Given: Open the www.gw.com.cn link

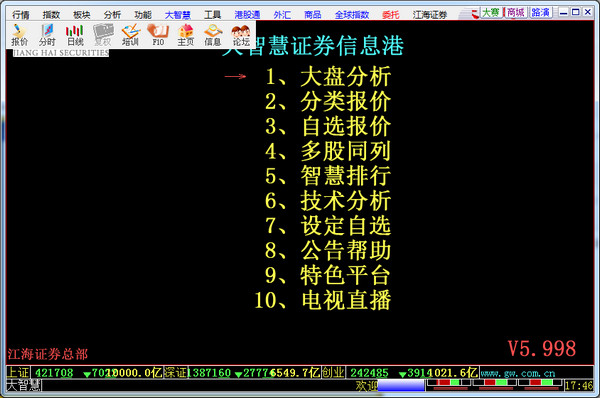Looking at the screenshot, I should click(x=518, y=373).
